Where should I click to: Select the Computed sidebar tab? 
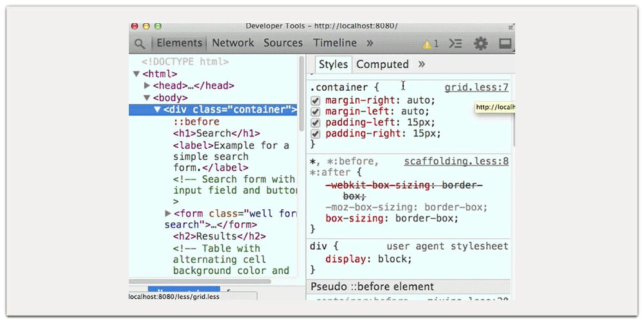[x=383, y=64]
